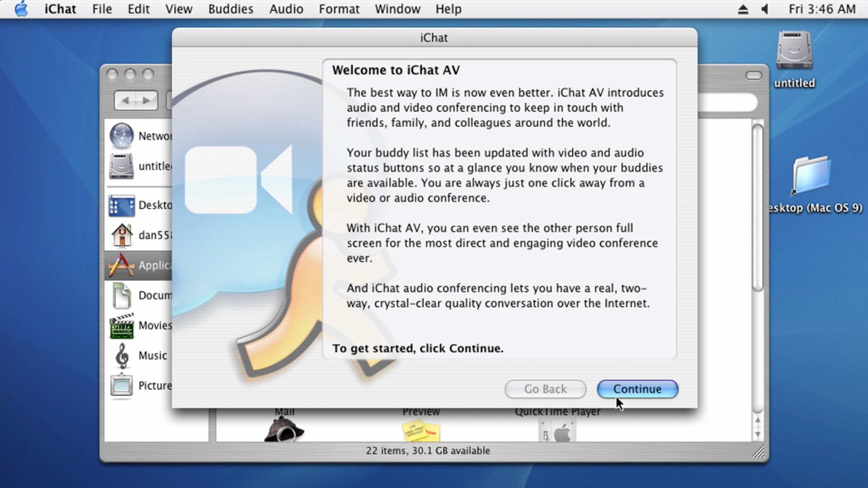Click the eject icon in the menu bar
This screenshot has height=488, width=868.
pos(743,9)
